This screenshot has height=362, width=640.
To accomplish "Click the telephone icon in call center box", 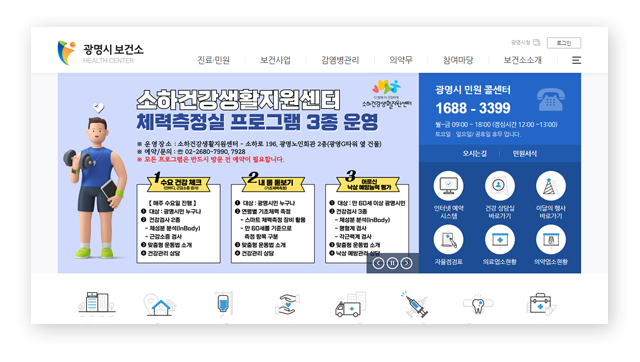I will point(551,100).
